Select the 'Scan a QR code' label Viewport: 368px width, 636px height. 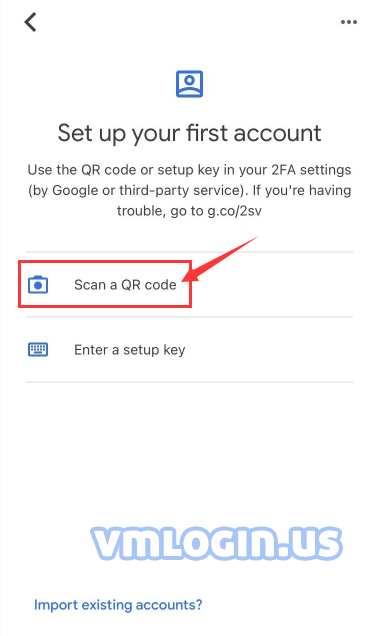[x=125, y=285]
